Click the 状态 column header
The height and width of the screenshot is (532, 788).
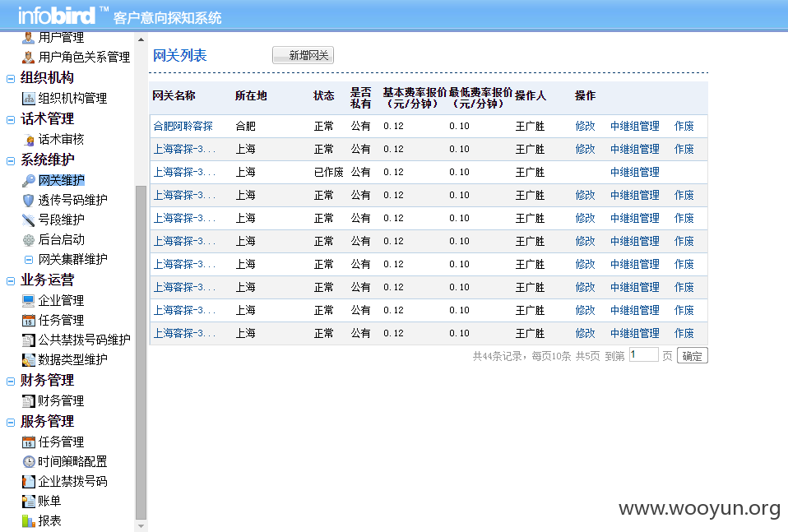(323, 96)
